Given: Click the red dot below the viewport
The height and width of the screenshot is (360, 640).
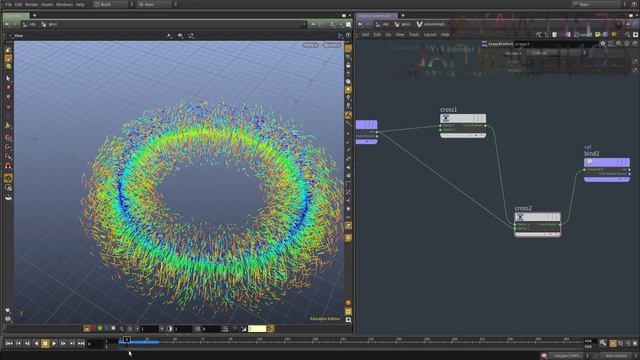Looking at the screenshot, I should [93, 329].
